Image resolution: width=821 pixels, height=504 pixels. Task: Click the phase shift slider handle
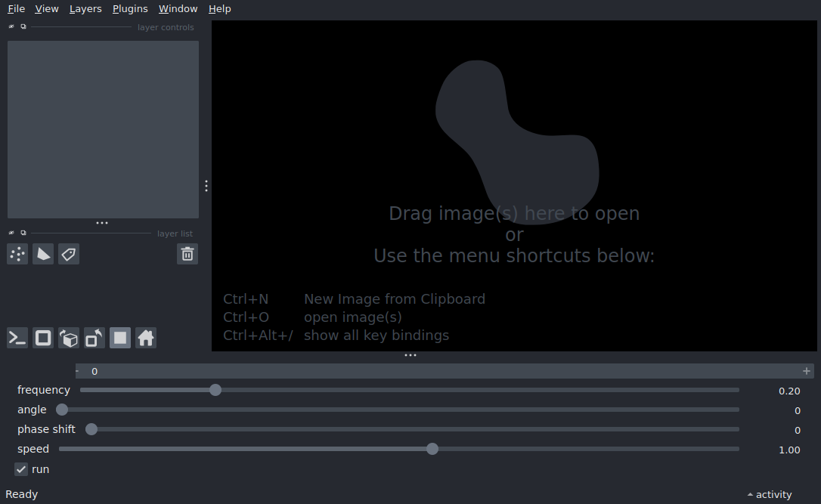(91, 429)
